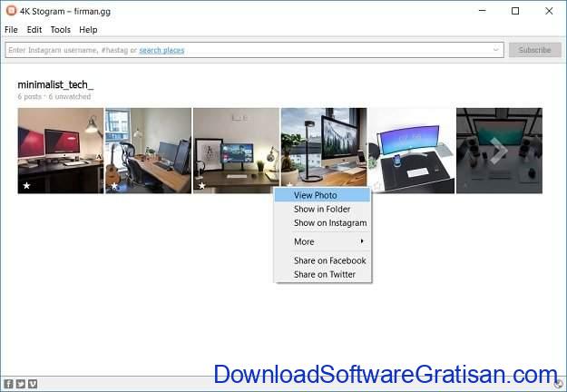Viewport: 567px width, 392px height.
Task: Open the Help menu
Action: (x=88, y=30)
